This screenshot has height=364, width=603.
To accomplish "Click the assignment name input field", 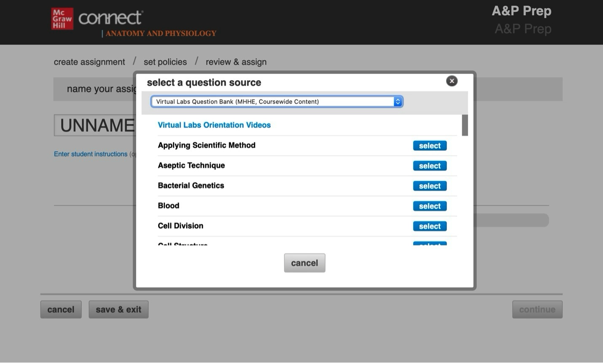I will point(94,125).
